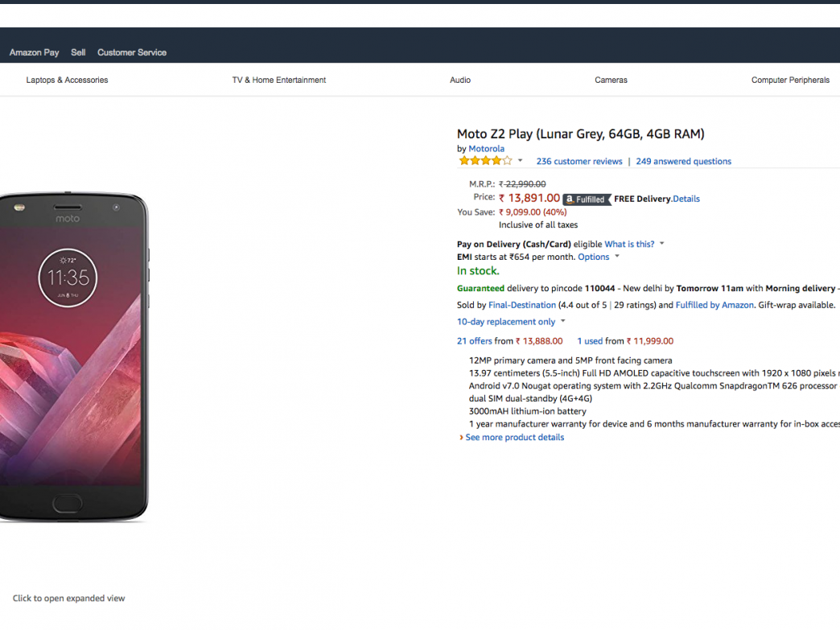Select the TV & Home Entertainment category

click(x=279, y=80)
